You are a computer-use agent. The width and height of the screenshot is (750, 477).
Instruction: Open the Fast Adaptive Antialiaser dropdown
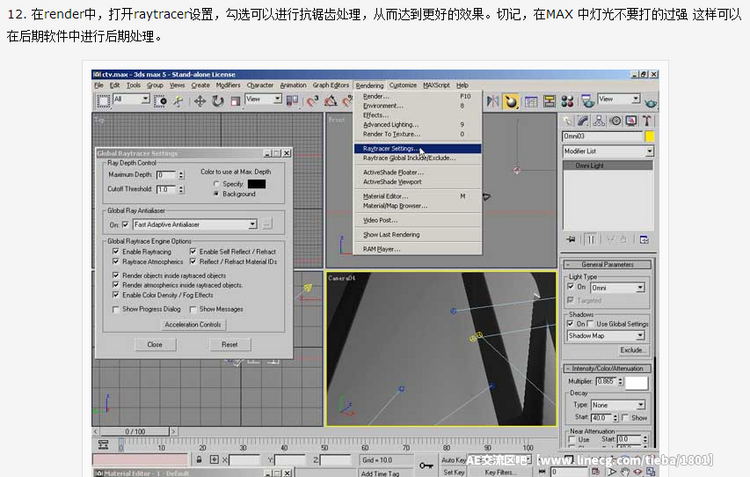coord(195,224)
